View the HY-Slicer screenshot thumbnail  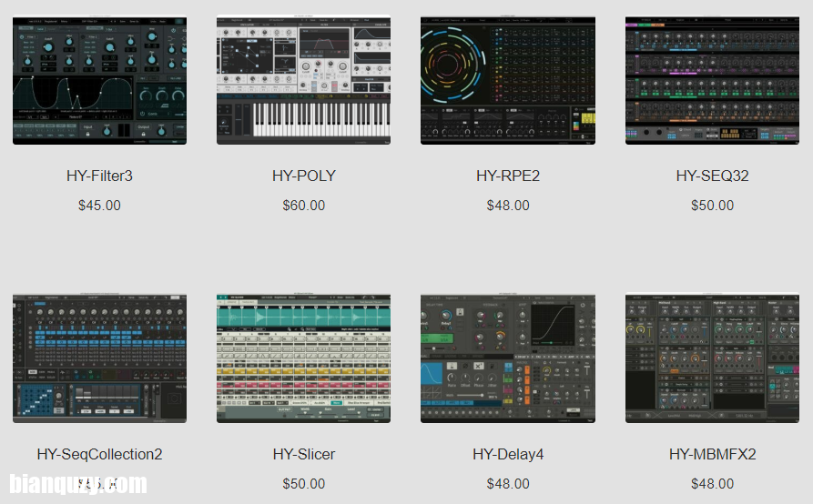click(x=303, y=358)
